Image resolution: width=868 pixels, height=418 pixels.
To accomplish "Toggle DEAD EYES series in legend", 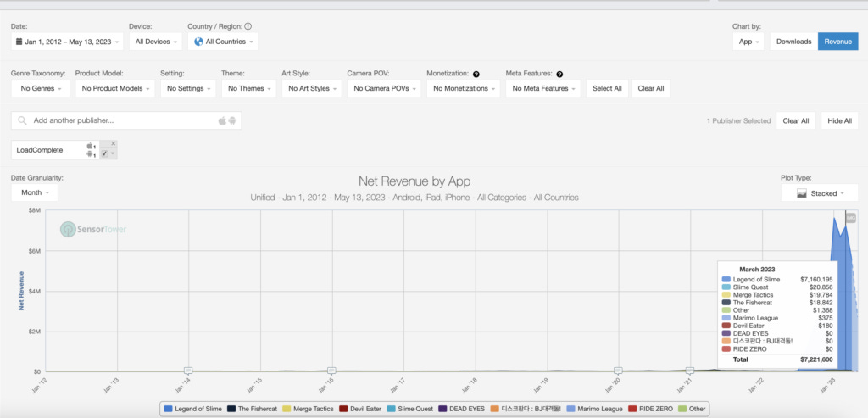I will click(x=460, y=409).
